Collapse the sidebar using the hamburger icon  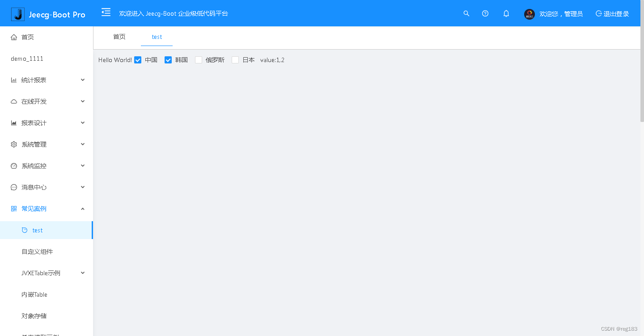tap(106, 13)
